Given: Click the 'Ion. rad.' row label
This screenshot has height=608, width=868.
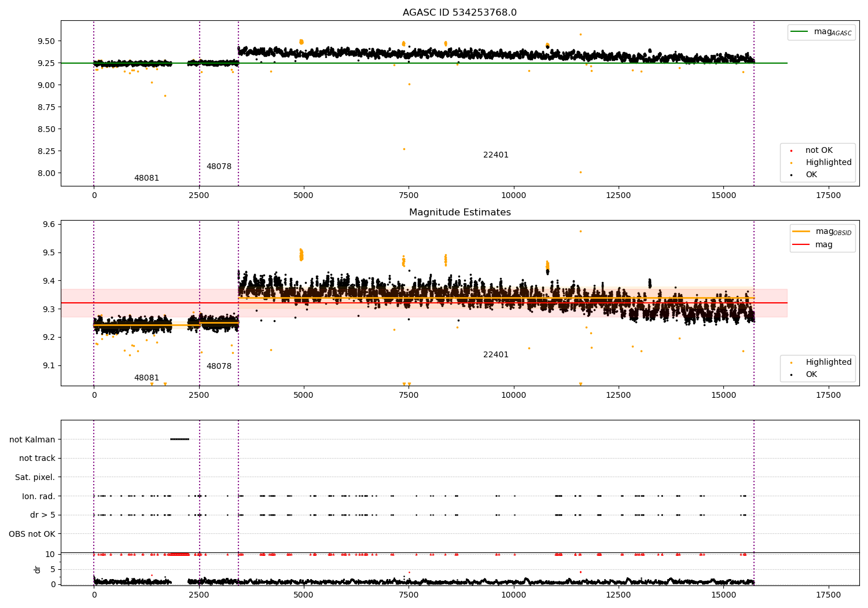Looking at the screenshot, I should pyautogui.click(x=39, y=496).
